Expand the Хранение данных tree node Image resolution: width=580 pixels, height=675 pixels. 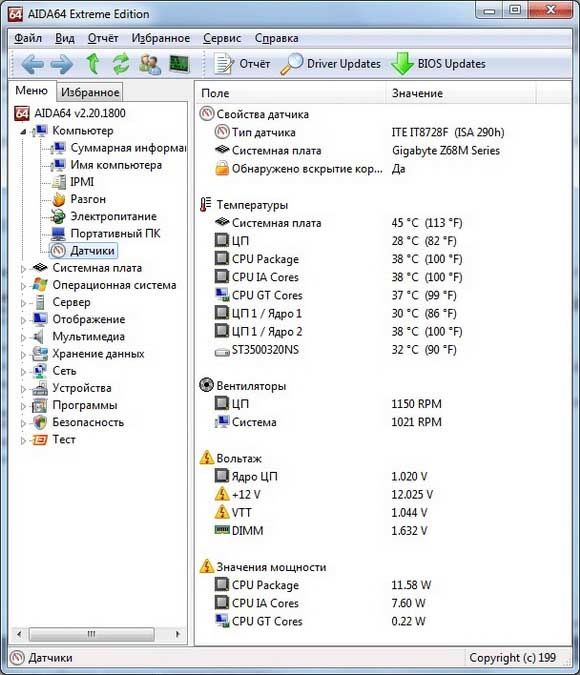pyautogui.click(x=23, y=355)
